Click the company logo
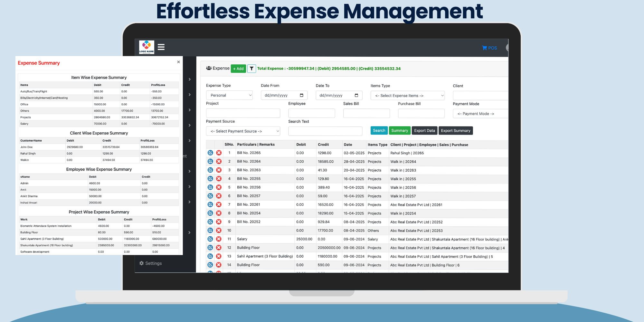Image resolution: width=644 pixels, height=322 pixels. coord(147,47)
